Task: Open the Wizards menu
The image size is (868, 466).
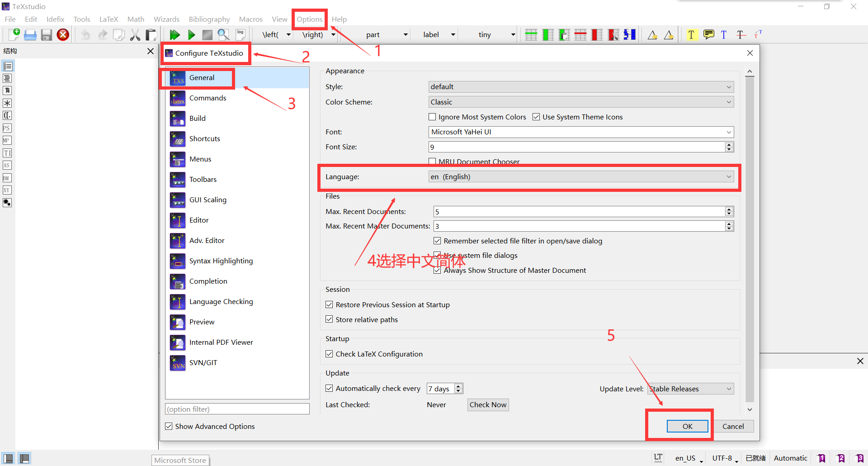Action: coord(166,19)
